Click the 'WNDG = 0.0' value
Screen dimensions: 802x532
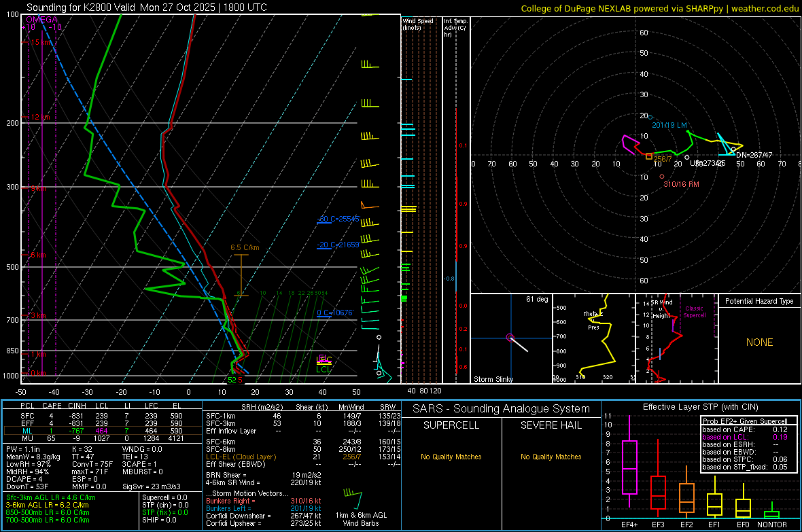click(x=142, y=449)
